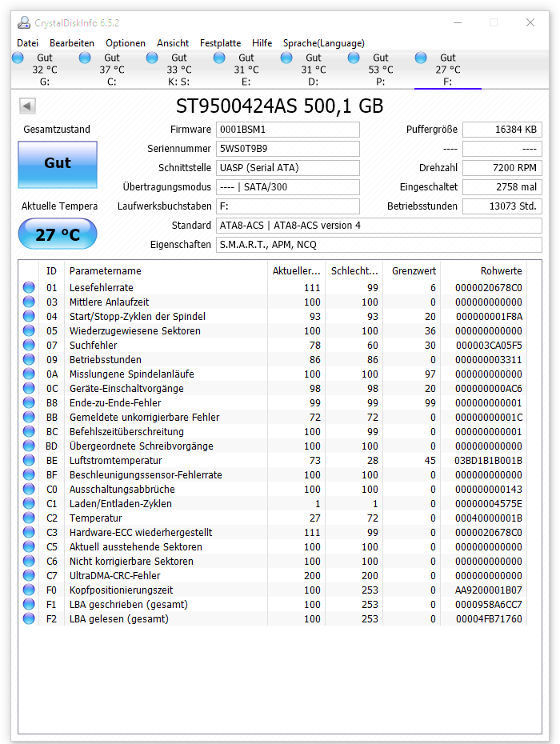This screenshot has width=560, height=744.
Task: Click status icon of Suchfehler row
Action: [x=29, y=345]
